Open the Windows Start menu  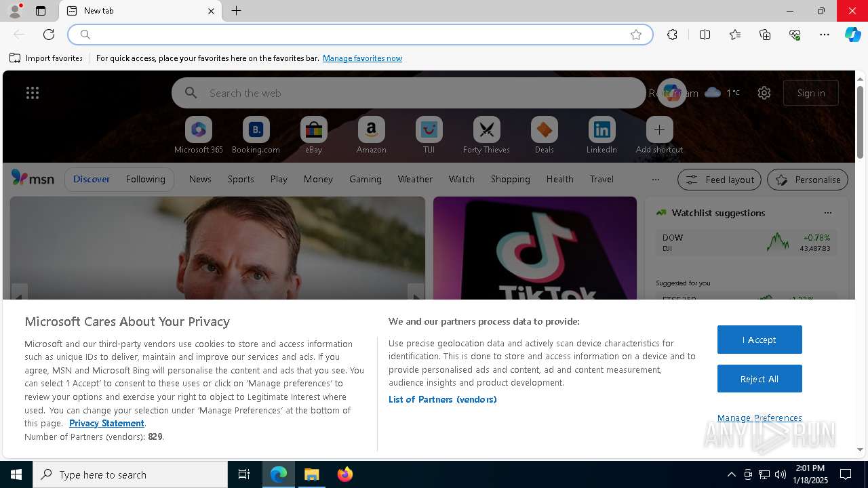pos(16,474)
